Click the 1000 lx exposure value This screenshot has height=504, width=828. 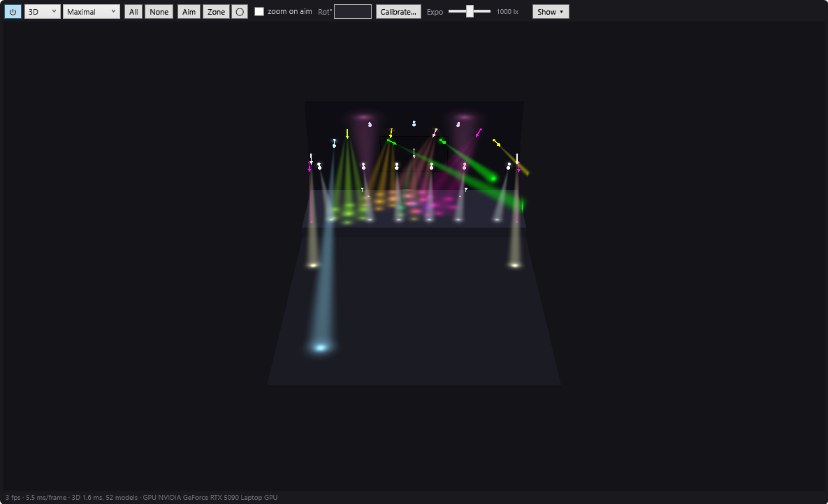coord(507,12)
